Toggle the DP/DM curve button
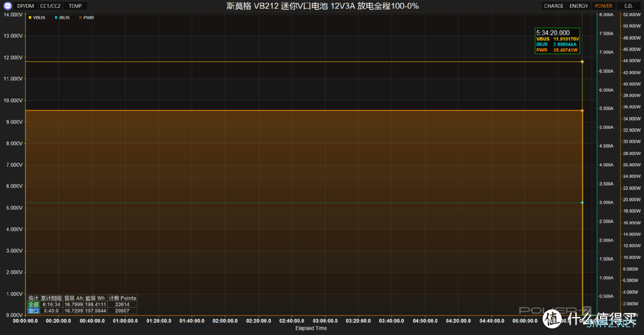This screenshot has width=644, height=335. [26, 6]
